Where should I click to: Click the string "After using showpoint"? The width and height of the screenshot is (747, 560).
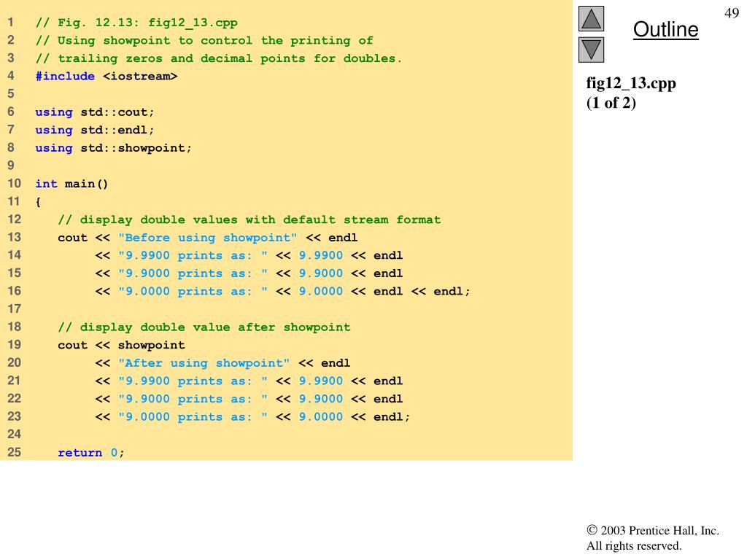[x=204, y=363]
